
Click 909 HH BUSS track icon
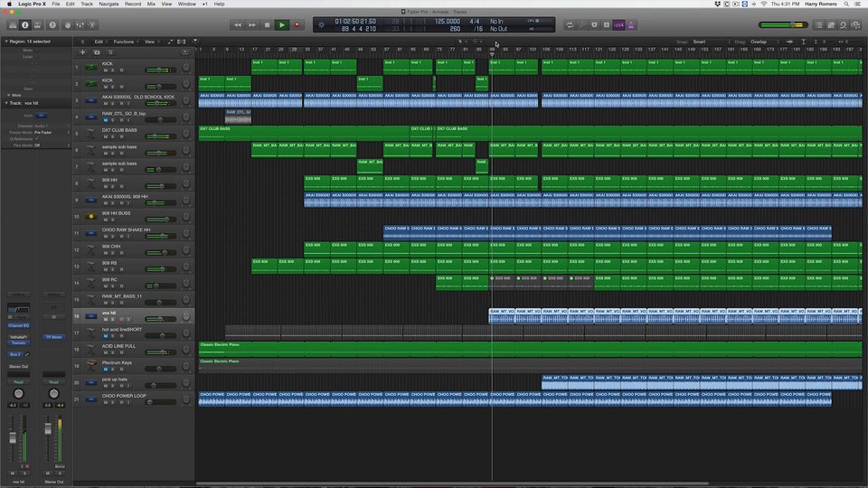[x=90, y=216]
